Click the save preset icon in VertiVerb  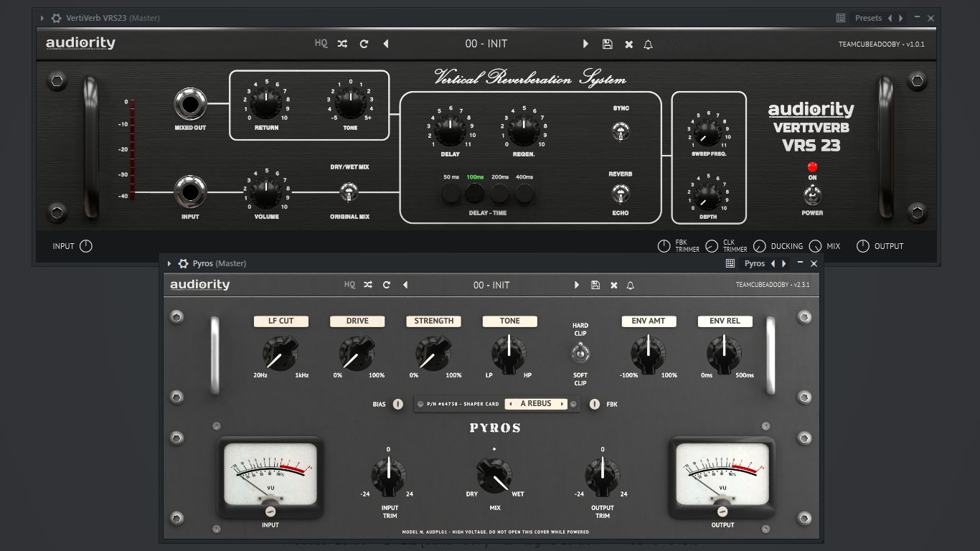607,44
